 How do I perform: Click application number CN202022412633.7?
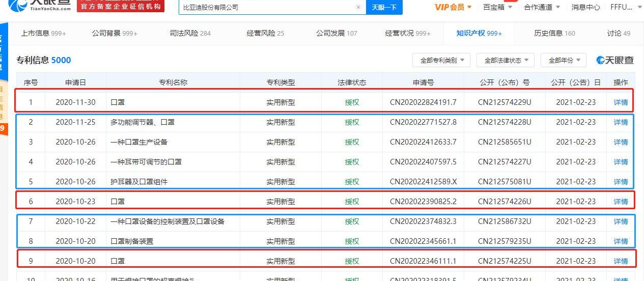[423, 142]
